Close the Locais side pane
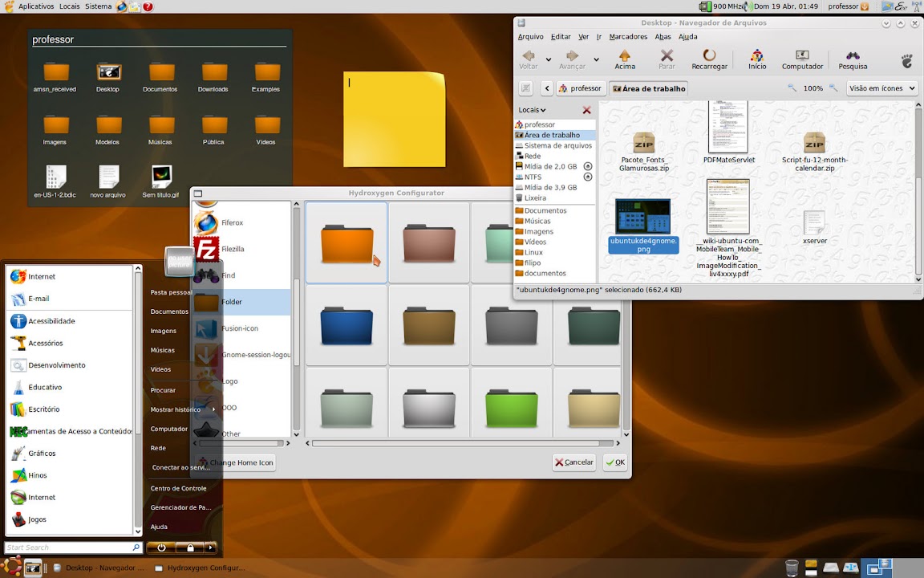This screenshot has width=924, height=578. [586, 110]
